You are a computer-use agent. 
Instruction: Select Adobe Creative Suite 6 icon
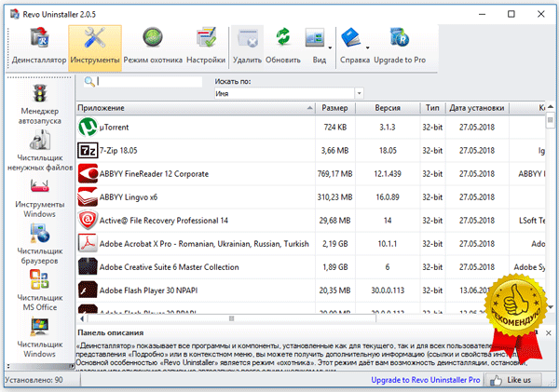pos(88,267)
